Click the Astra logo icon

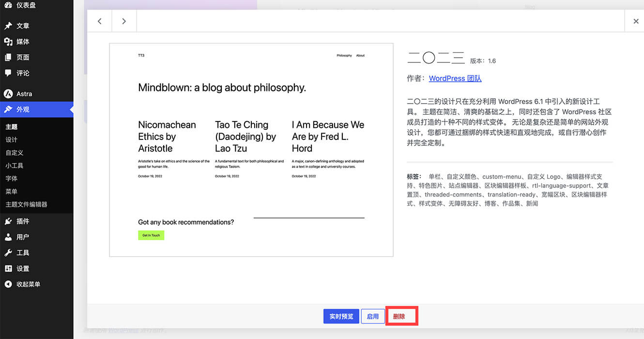tap(8, 94)
